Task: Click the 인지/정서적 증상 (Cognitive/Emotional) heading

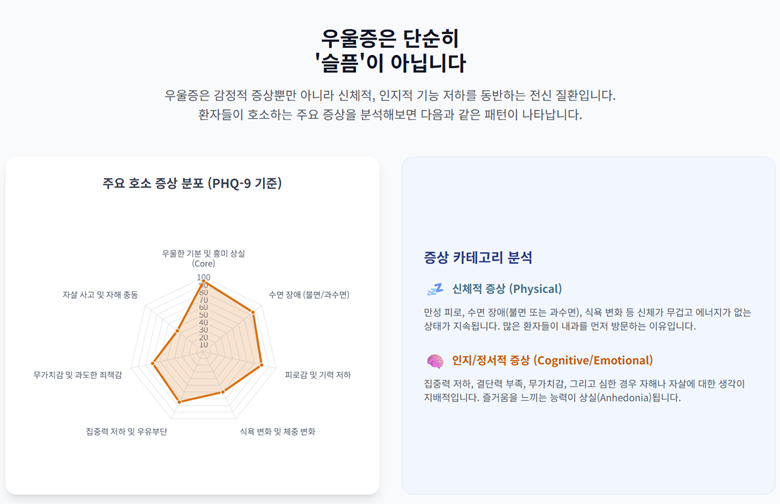Action: tap(552, 361)
